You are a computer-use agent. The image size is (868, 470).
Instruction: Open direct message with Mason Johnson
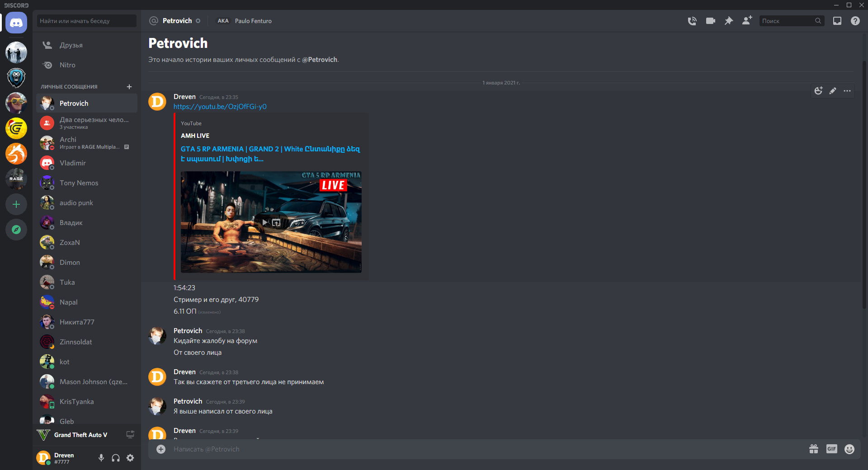click(x=87, y=381)
